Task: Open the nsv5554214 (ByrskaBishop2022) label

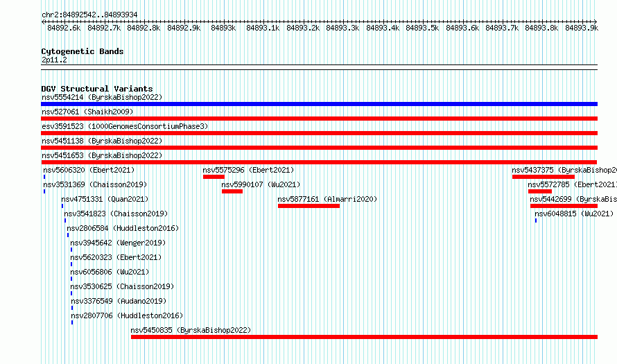Action: coord(102,97)
